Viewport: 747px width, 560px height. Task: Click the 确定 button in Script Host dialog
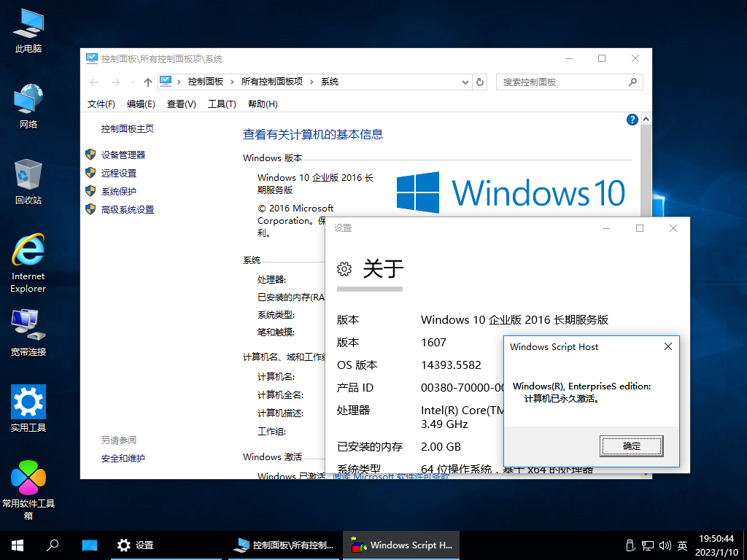[631, 446]
